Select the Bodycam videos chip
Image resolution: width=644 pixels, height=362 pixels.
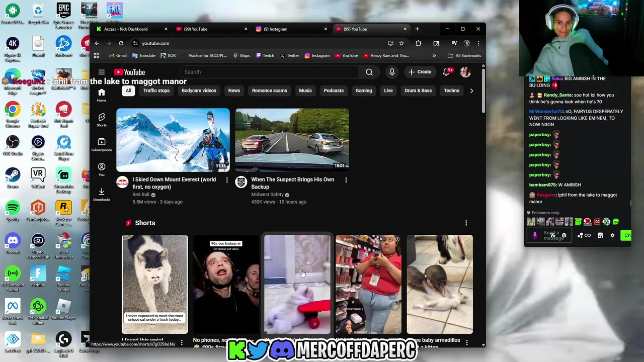click(x=199, y=90)
